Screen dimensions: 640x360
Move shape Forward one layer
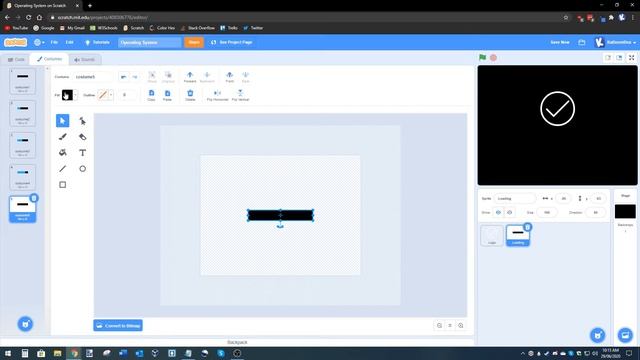point(190,77)
